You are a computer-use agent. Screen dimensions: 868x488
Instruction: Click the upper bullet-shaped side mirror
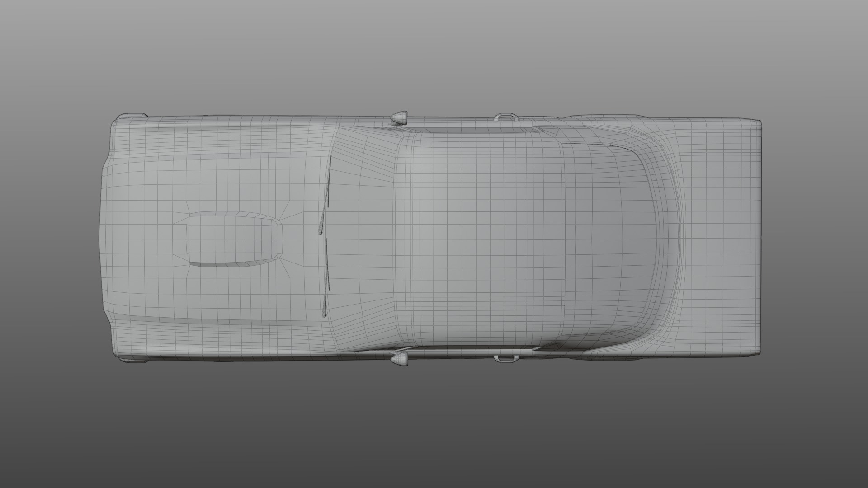tap(399, 117)
